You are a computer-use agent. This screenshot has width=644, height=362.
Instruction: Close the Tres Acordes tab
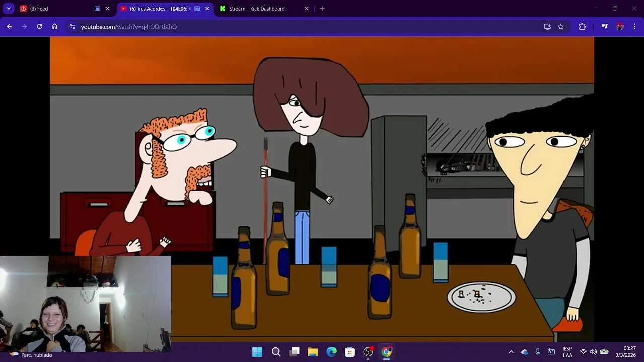(207, 9)
